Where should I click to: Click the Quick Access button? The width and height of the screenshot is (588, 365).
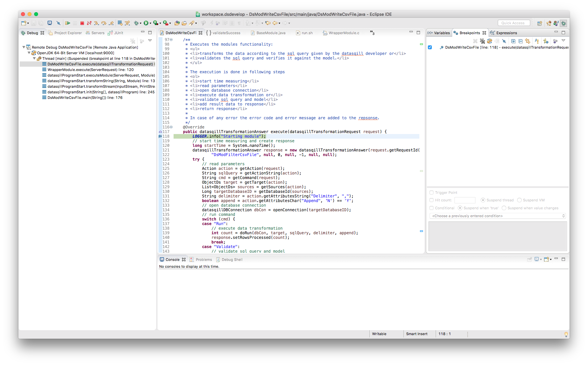[x=514, y=23]
